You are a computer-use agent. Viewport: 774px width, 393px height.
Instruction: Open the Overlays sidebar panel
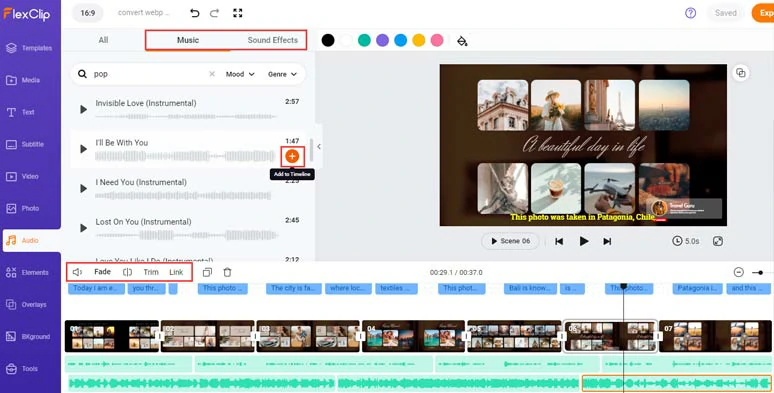click(x=27, y=305)
